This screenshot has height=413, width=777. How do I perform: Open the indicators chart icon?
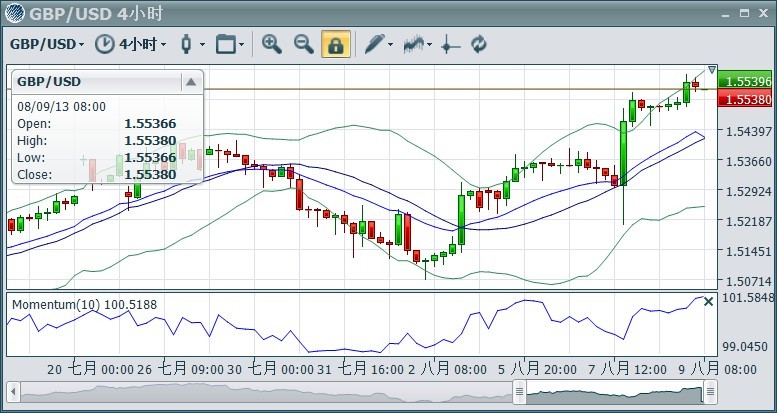414,44
